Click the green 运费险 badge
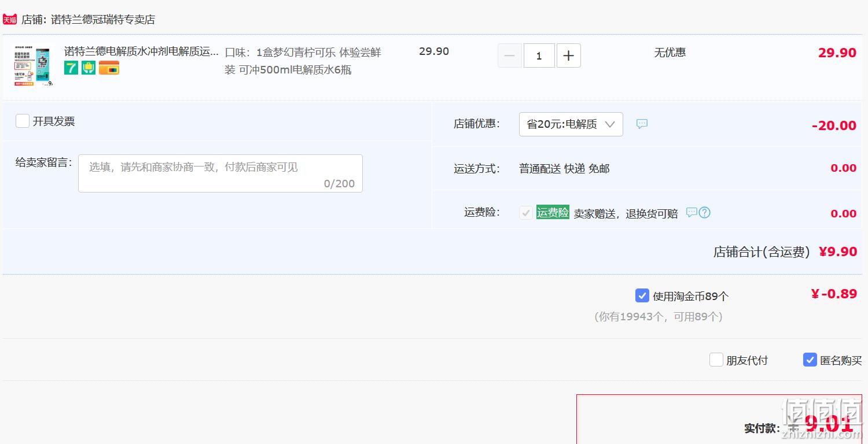The height and width of the screenshot is (444, 868). 553,212
